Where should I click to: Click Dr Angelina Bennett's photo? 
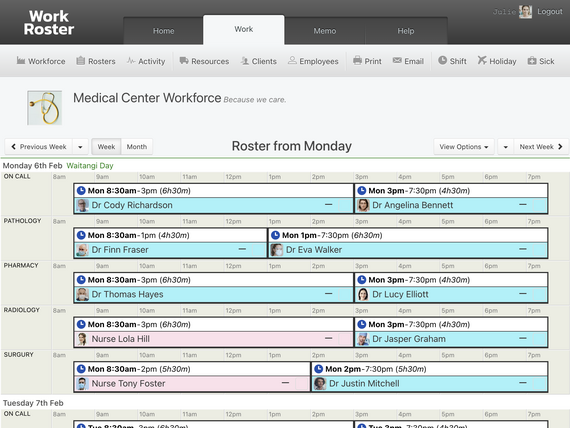point(363,205)
